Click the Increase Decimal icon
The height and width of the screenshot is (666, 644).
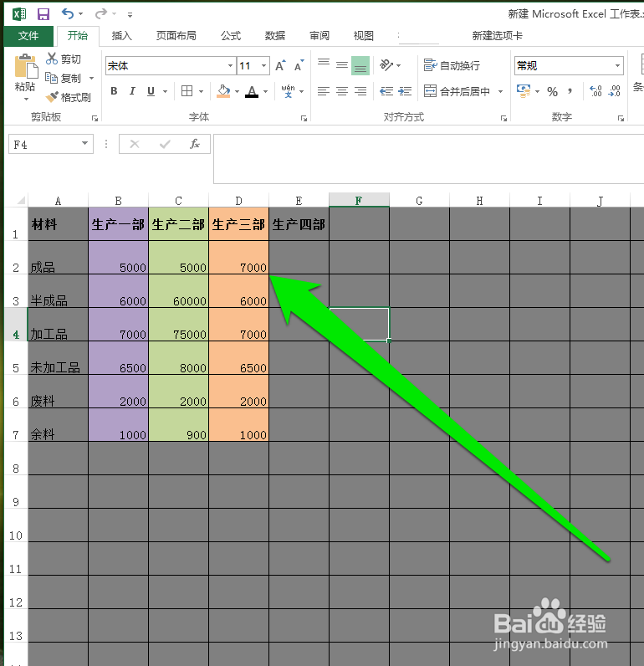pos(595,91)
